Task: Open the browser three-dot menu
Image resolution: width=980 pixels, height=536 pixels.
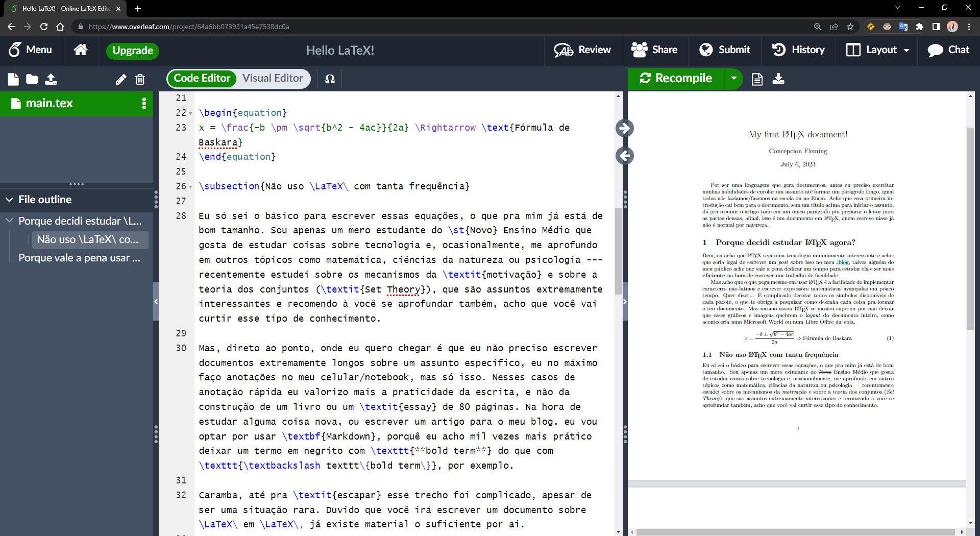Action: click(969, 27)
